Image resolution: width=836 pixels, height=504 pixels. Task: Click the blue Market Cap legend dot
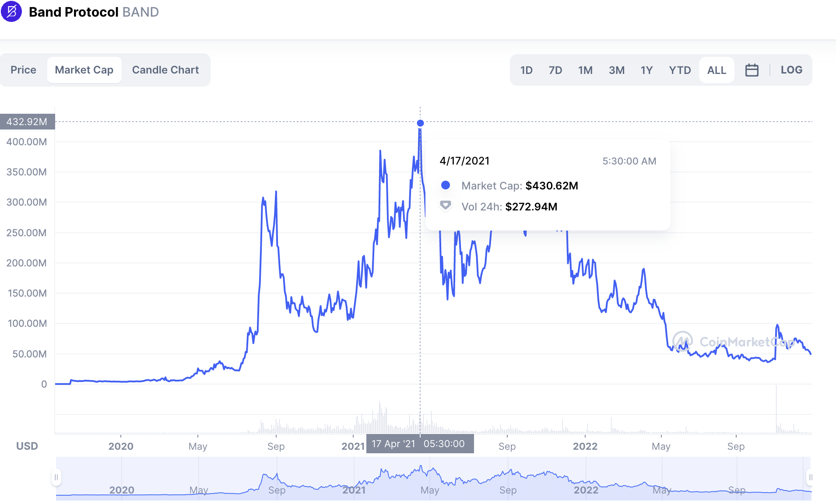pos(446,185)
